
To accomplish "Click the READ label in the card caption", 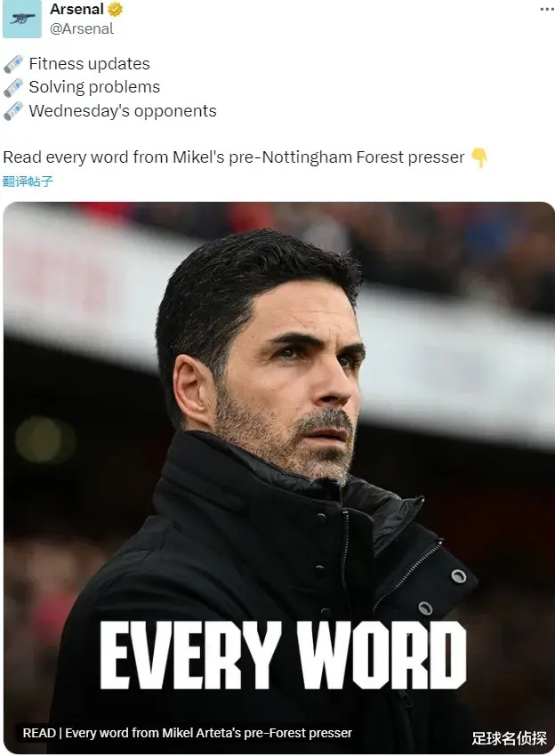I will [39, 733].
